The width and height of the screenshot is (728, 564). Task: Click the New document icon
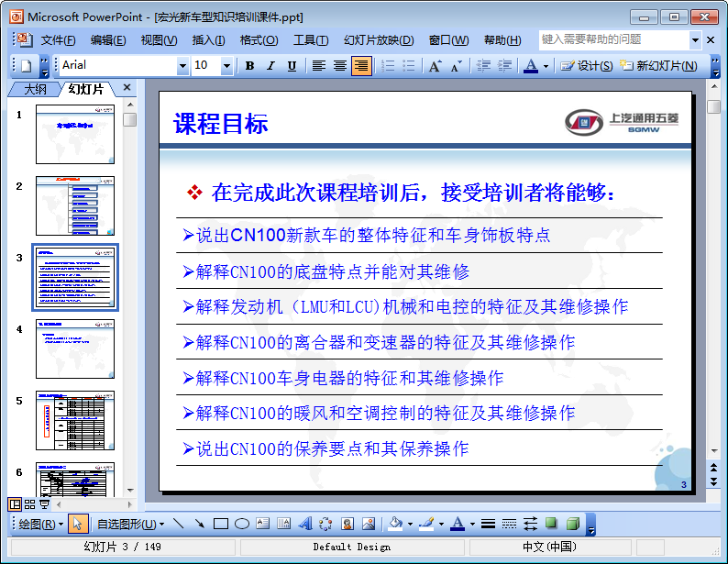27,66
